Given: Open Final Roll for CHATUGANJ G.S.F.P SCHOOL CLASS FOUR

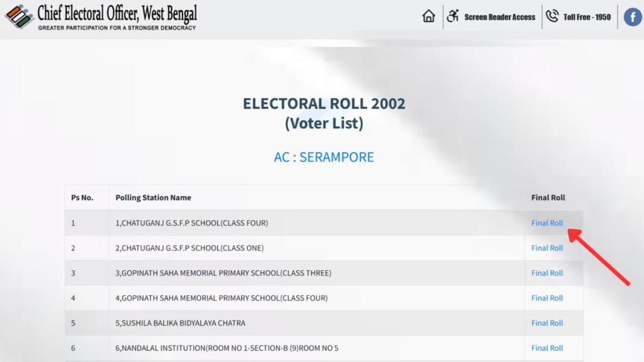Looking at the screenshot, I should [546, 222].
